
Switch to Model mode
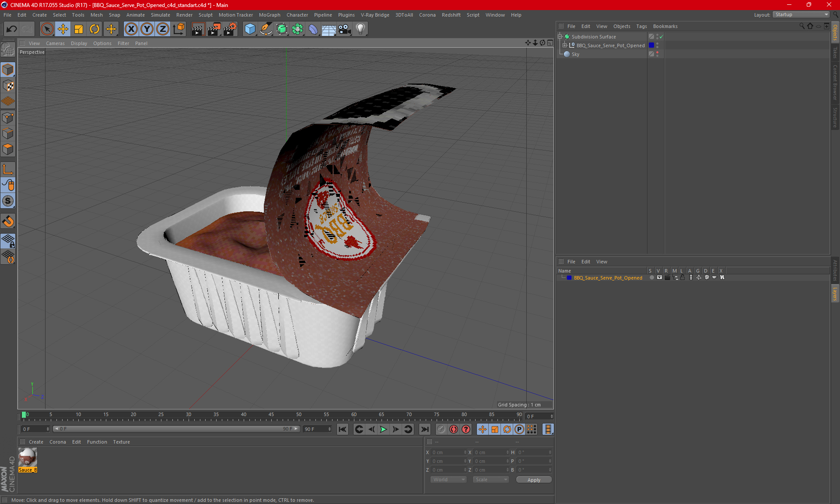pos(8,70)
